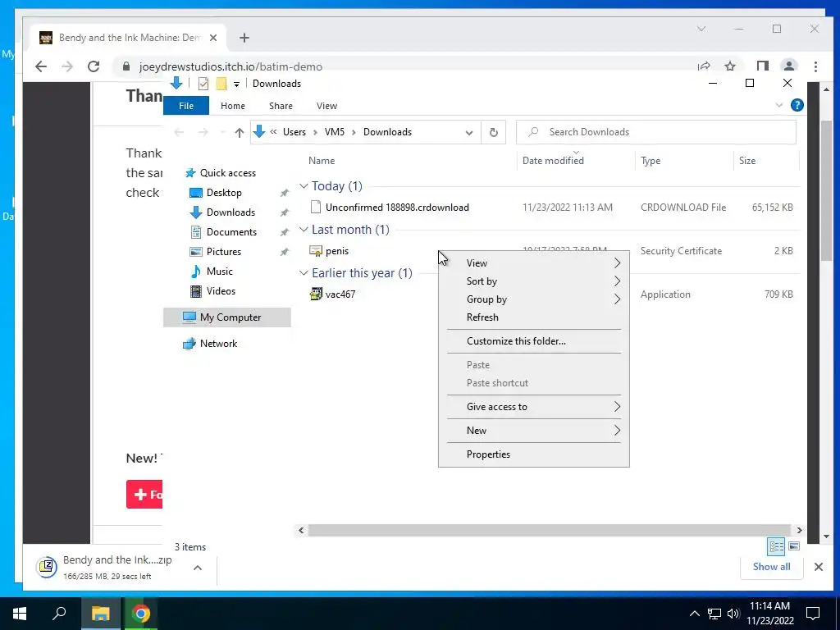Image resolution: width=840 pixels, height=630 pixels.
Task: Open the View submenu in the context menu
Action: click(x=533, y=263)
